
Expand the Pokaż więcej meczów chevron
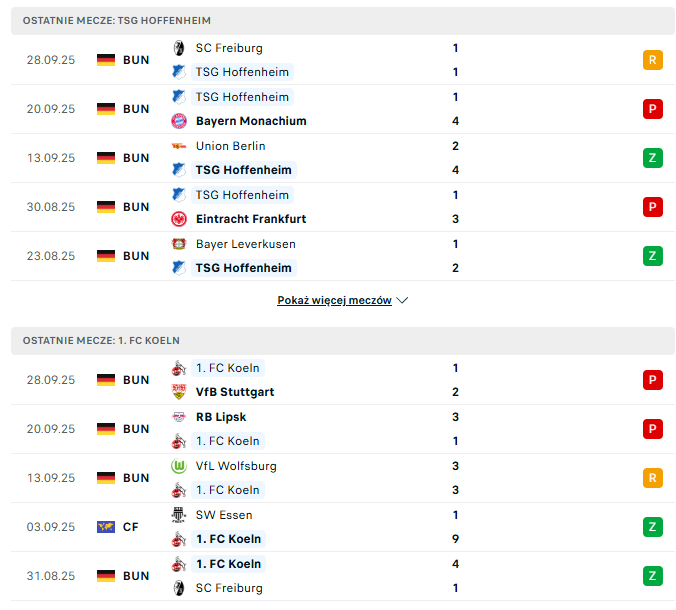[x=402, y=300]
